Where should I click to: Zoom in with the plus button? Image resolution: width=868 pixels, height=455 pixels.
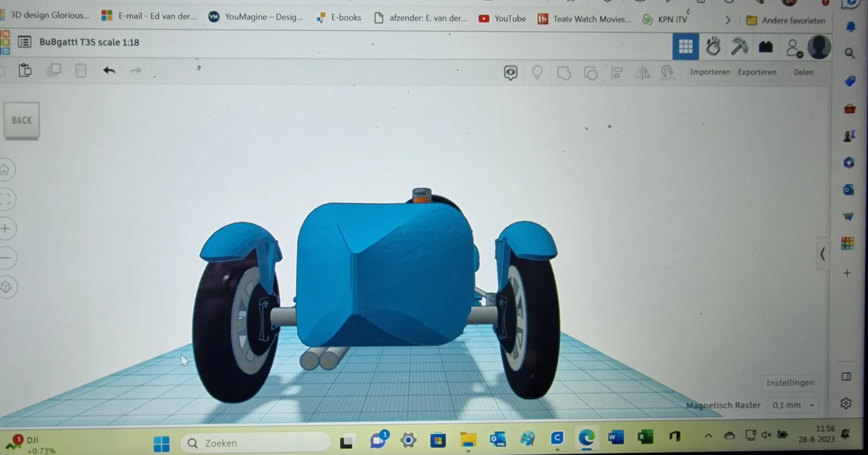pyautogui.click(x=5, y=228)
